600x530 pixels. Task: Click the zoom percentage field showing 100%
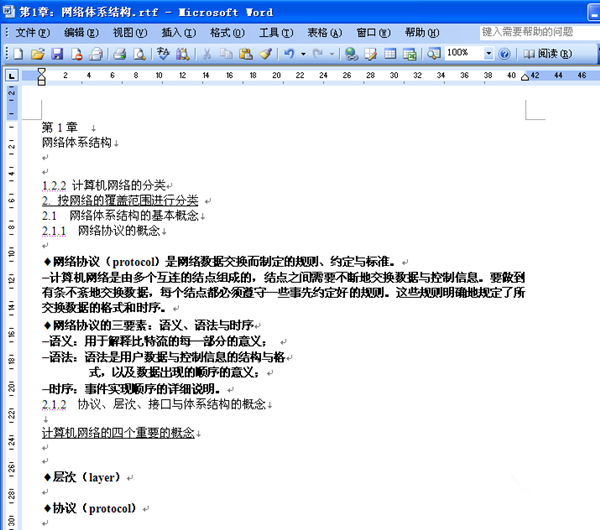pyautogui.click(x=465, y=54)
